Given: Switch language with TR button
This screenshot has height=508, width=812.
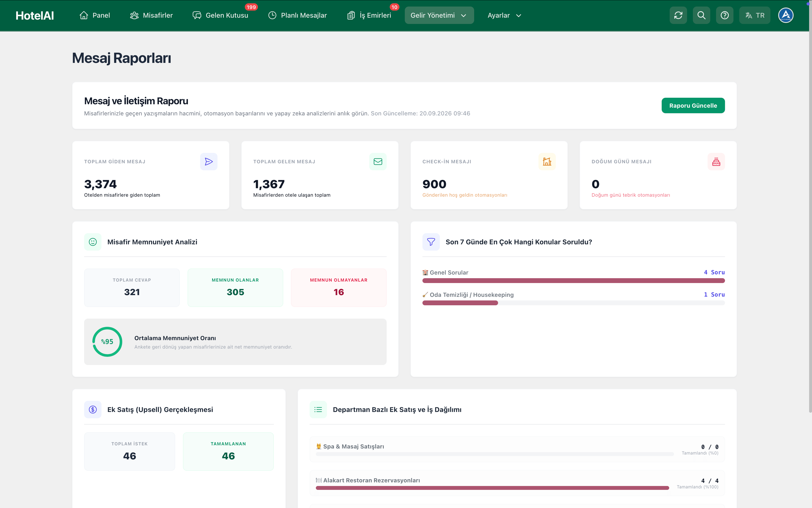Looking at the screenshot, I should [x=755, y=15].
